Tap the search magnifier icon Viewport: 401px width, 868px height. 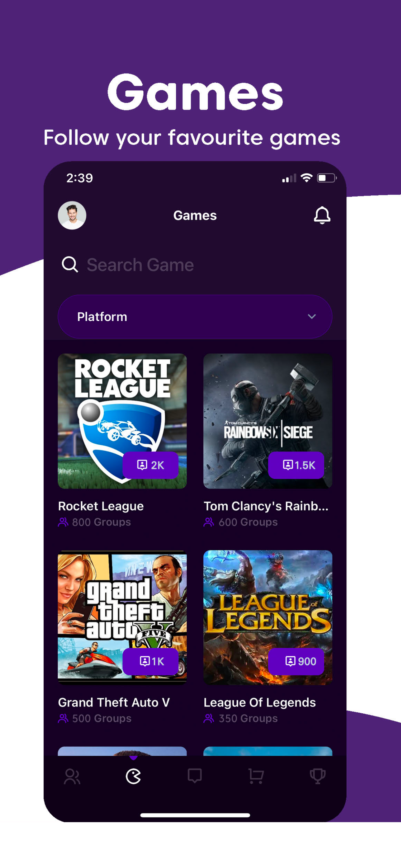point(70,264)
